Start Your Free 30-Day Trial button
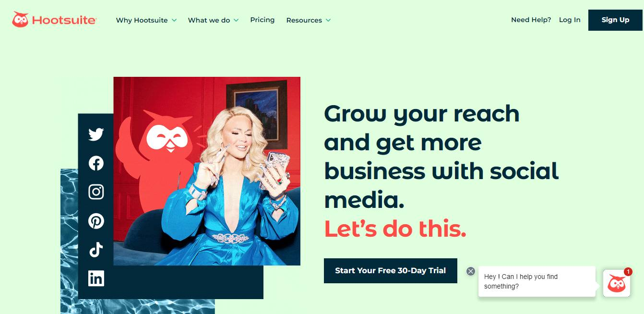The height and width of the screenshot is (314, 644). tap(391, 271)
